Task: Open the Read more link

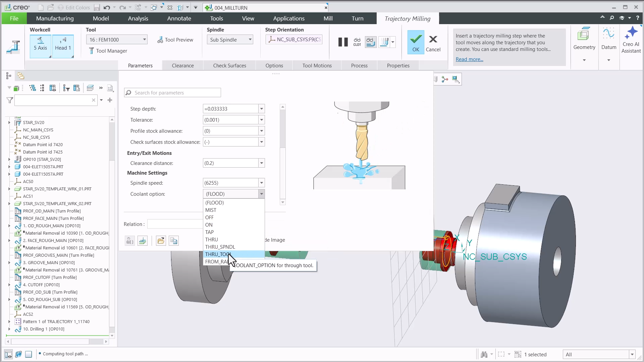Action: (469, 59)
